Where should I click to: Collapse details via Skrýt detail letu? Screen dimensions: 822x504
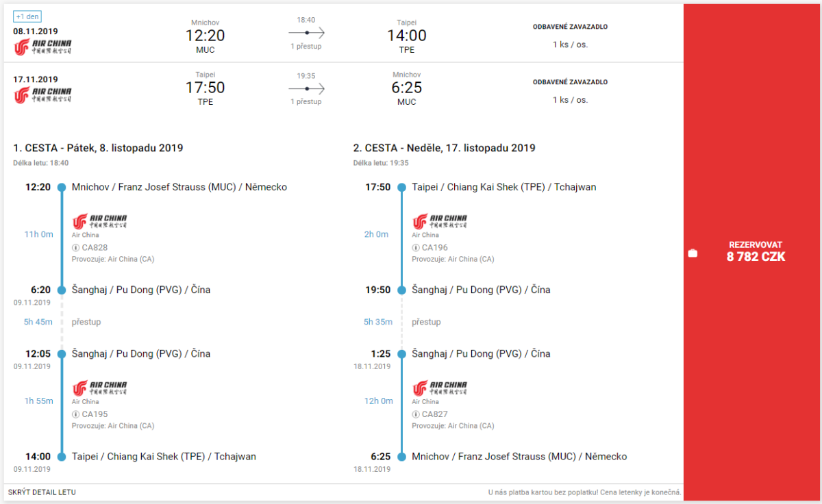pyautogui.click(x=42, y=492)
